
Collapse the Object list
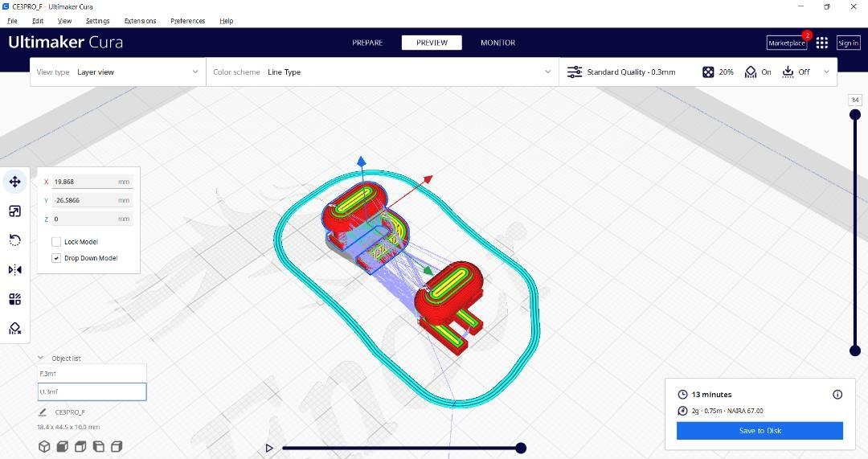[x=40, y=359]
